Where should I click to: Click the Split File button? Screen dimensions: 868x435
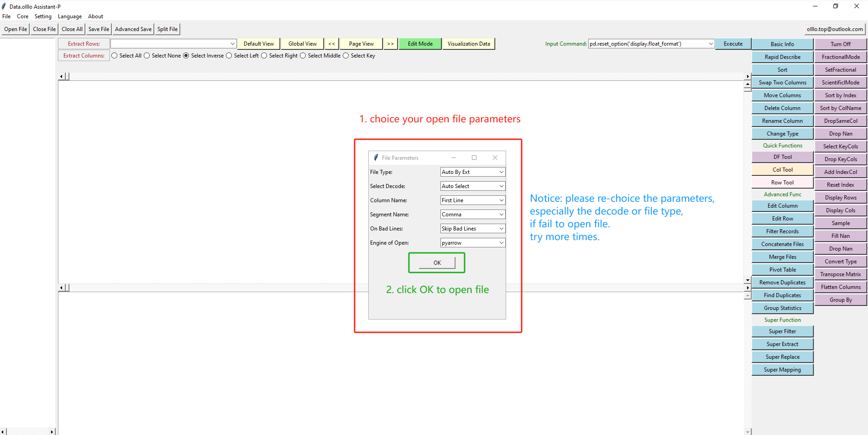pos(167,29)
